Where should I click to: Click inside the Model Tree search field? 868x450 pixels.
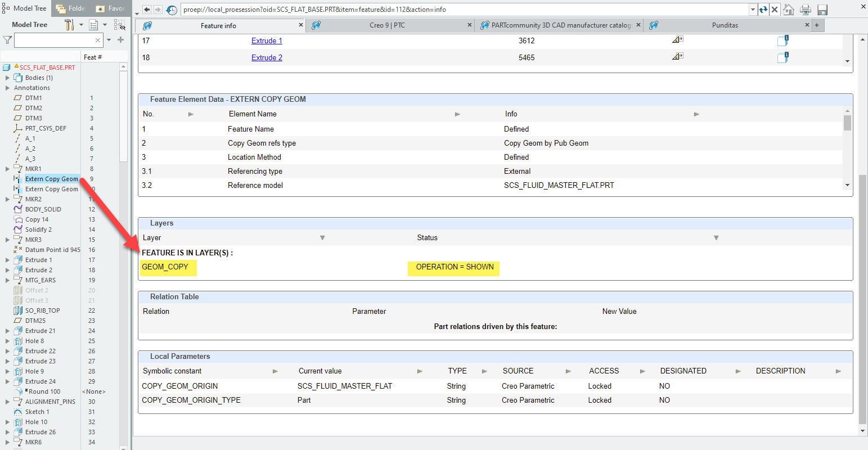[x=56, y=40]
